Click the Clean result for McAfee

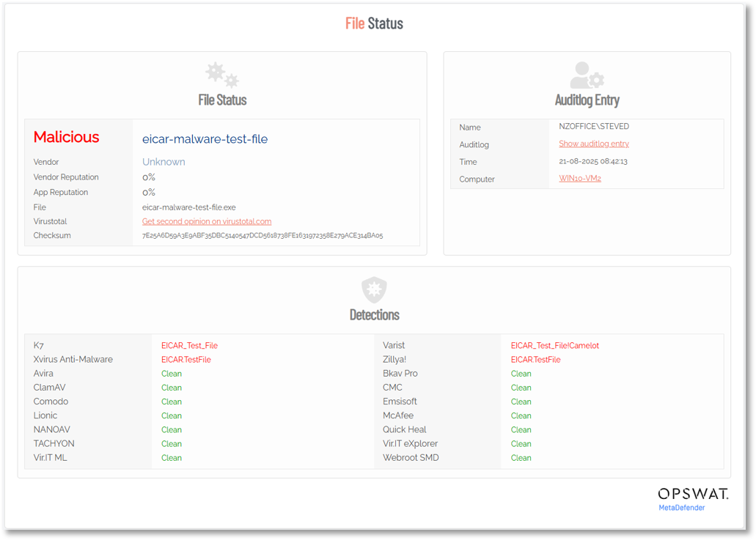coord(521,415)
